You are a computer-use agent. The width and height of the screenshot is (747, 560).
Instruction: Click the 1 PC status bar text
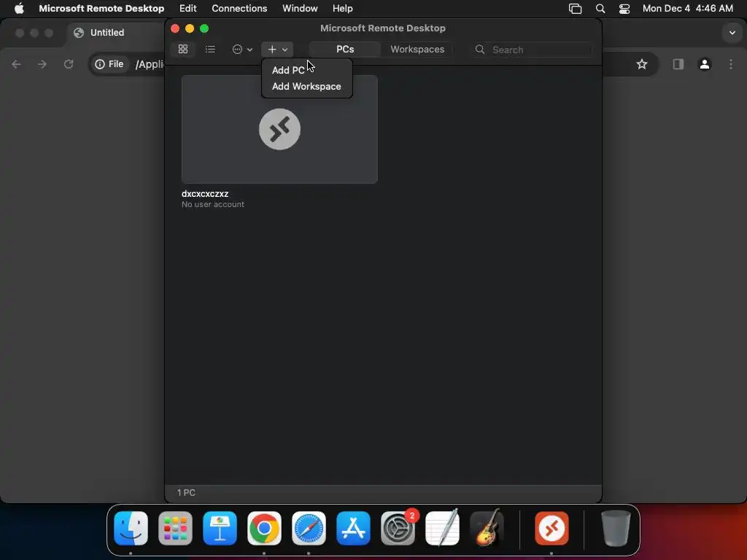(x=186, y=492)
